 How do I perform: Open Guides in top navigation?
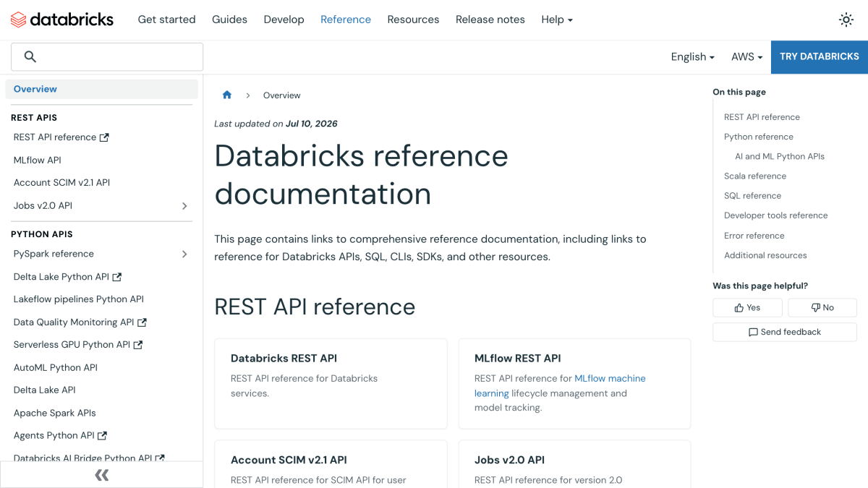tap(229, 20)
